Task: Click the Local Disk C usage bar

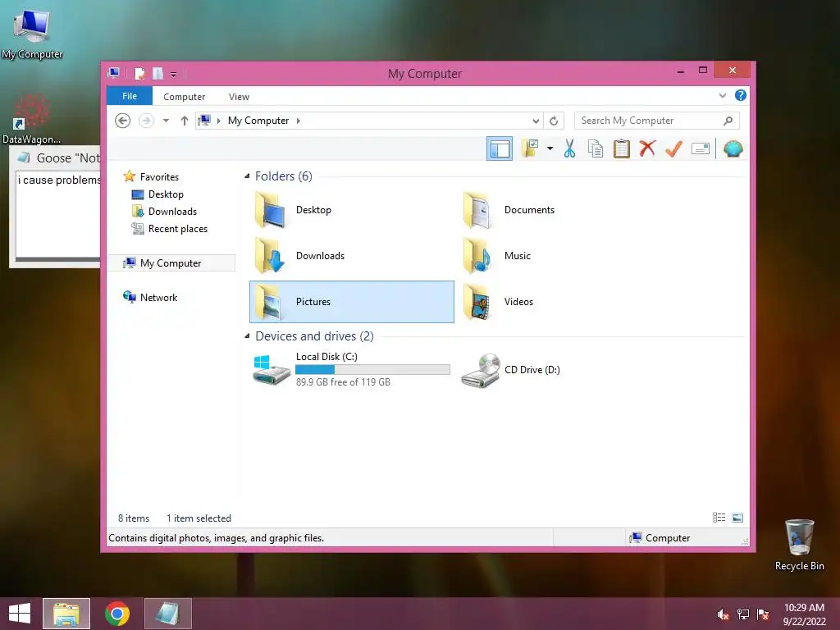Action: (x=372, y=370)
